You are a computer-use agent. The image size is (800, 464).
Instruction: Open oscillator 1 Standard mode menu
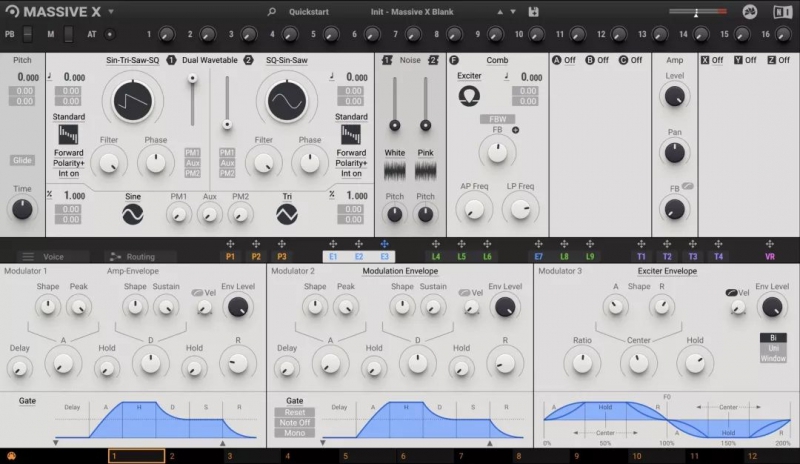69,116
